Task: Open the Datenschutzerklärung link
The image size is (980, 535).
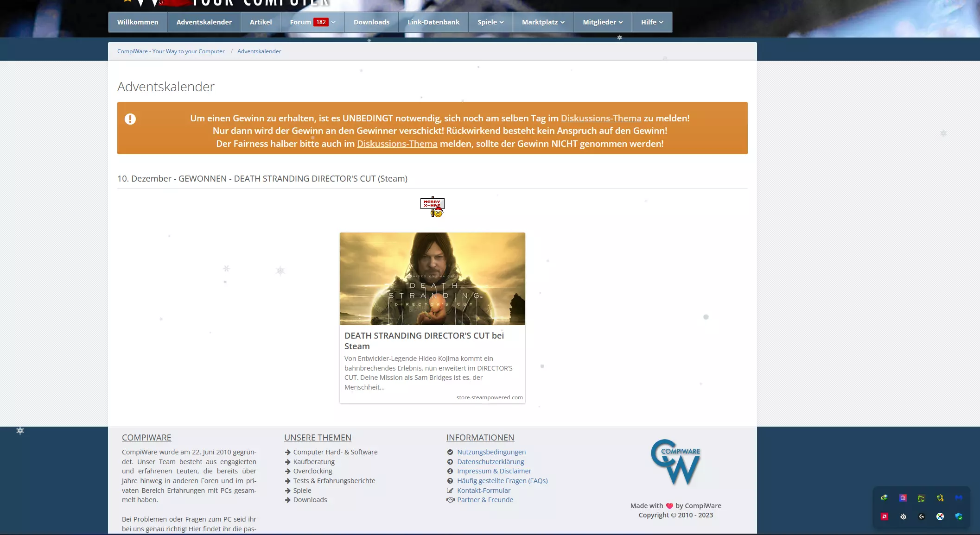Action: [490, 462]
